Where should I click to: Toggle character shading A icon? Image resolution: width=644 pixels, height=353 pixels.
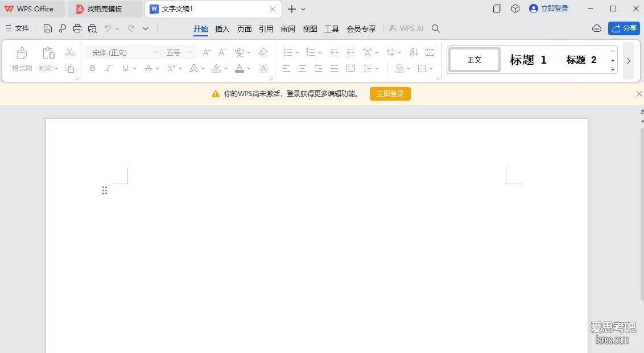point(263,68)
